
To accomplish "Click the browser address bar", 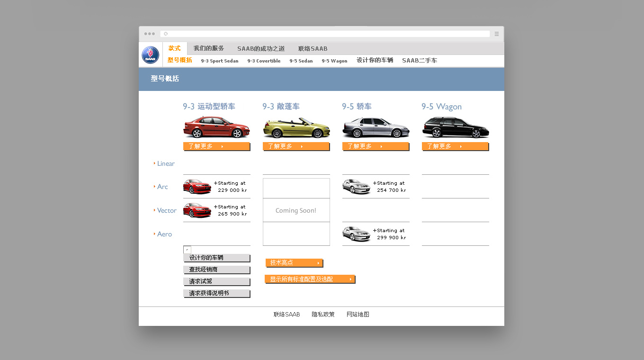I will pyautogui.click(x=327, y=34).
